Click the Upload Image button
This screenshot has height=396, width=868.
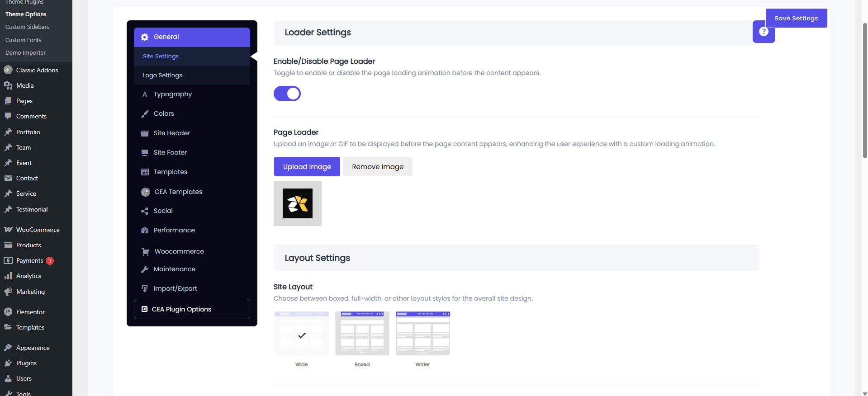pyautogui.click(x=307, y=167)
